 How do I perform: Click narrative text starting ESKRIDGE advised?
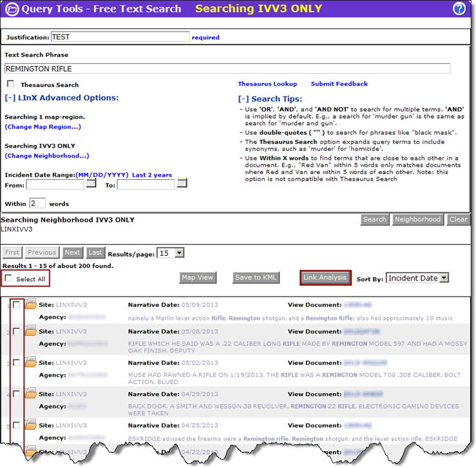(x=292, y=438)
